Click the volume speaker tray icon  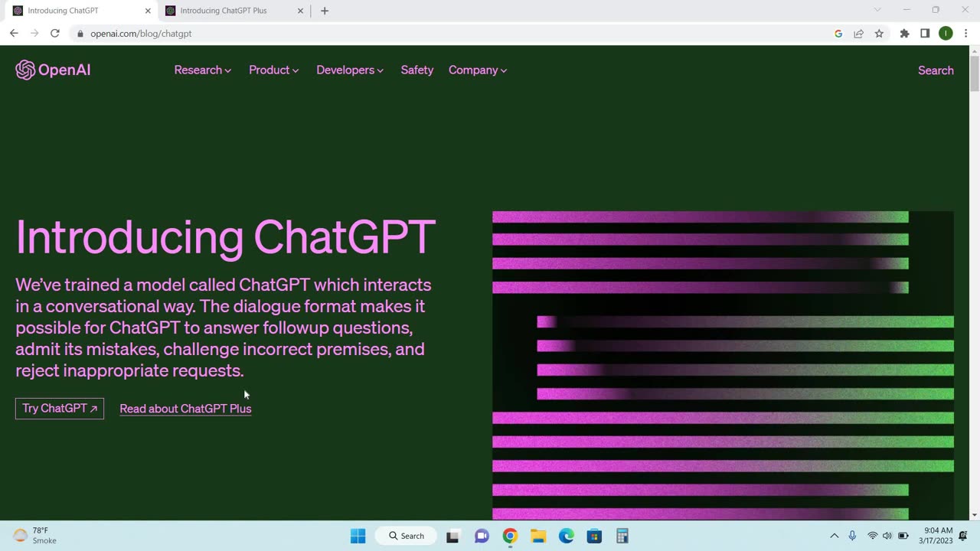tap(887, 536)
